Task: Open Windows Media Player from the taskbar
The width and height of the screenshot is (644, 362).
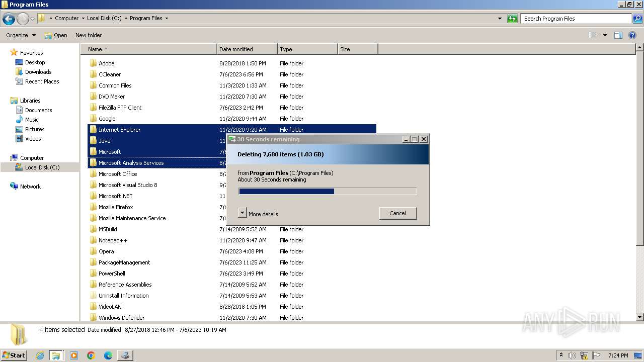Action: tap(74, 355)
